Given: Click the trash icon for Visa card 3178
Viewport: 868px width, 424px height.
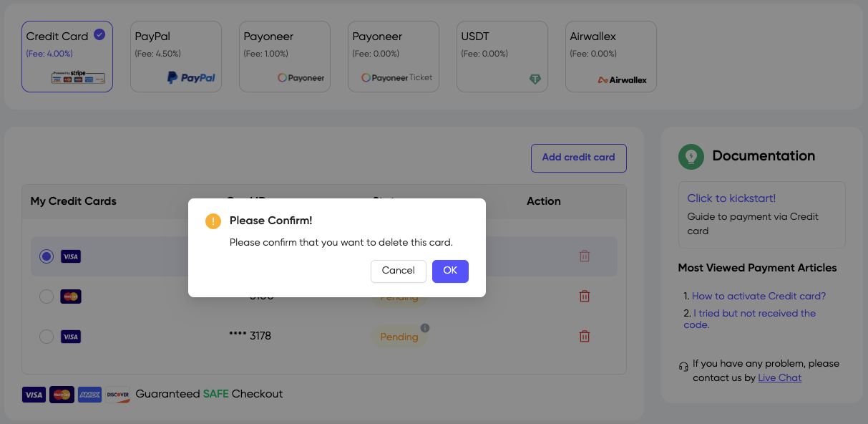Looking at the screenshot, I should click(585, 336).
